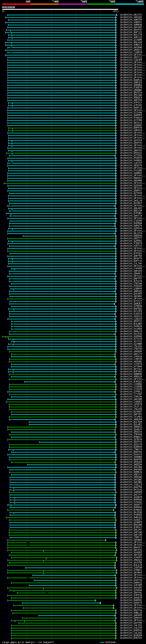
Task: Click the white query sequence bar
Action: click(60, 10)
